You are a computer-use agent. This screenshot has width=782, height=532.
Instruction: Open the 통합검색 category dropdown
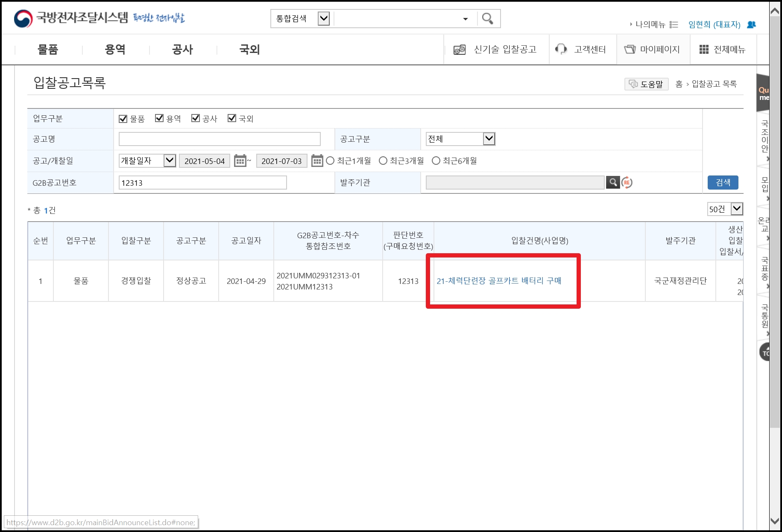coord(324,18)
